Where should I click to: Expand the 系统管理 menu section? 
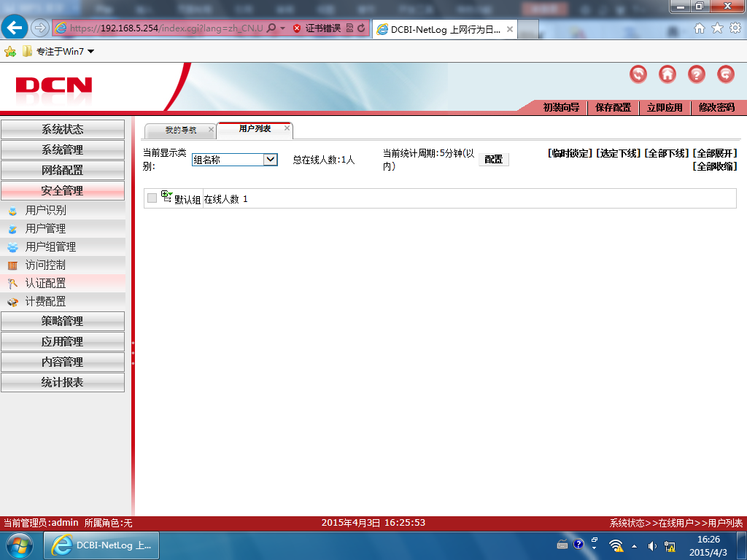pyautogui.click(x=63, y=150)
